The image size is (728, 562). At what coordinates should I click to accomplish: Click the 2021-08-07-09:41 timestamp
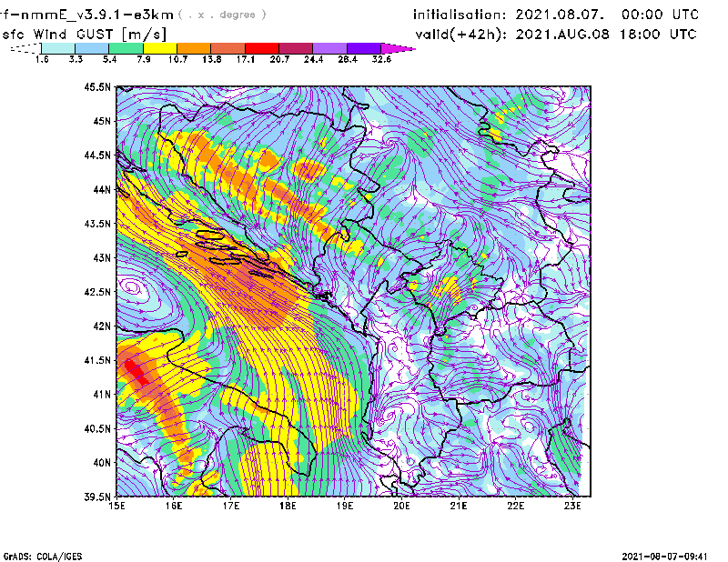pyautogui.click(x=665, y=557)
